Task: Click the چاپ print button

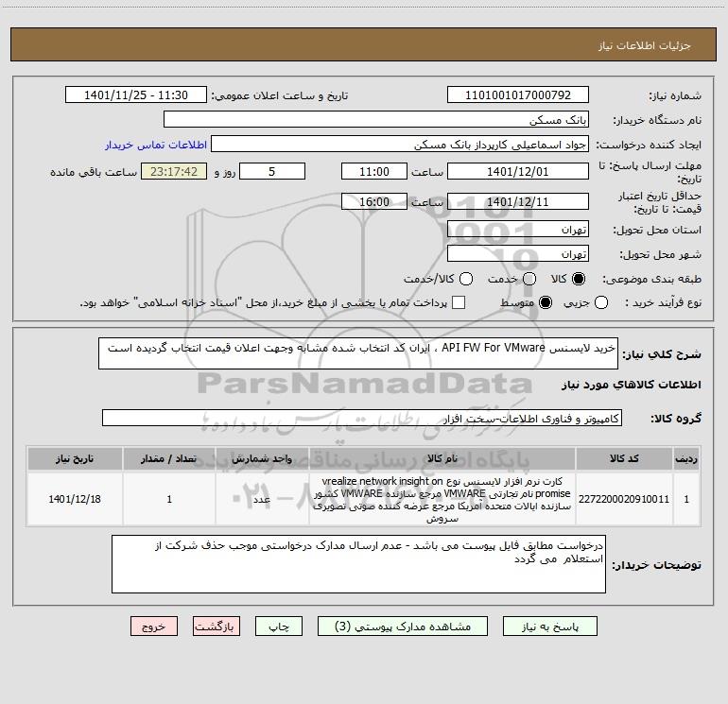Action: (x=279, y=627)
